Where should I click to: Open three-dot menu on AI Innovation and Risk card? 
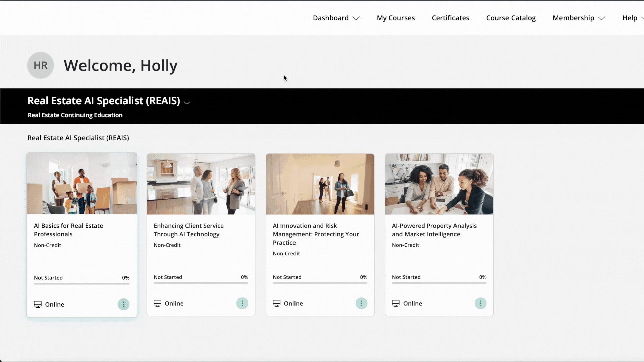(x=361, y=303)
